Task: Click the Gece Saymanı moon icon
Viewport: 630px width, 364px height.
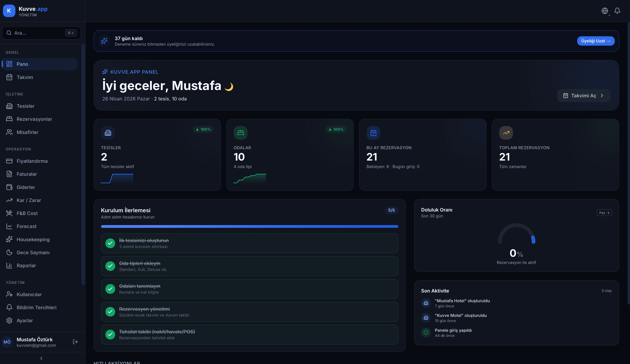Action: pyautogui.click(x=9, y=252)
